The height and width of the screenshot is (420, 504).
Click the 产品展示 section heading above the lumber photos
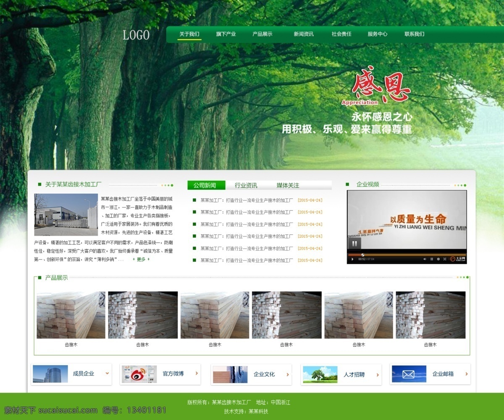tap(56, 278)
